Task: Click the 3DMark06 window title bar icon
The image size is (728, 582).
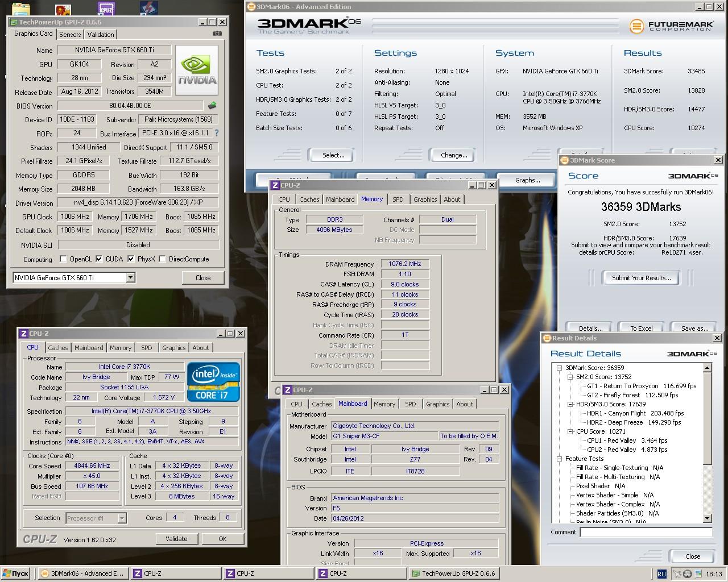Action: [x=252, y=7]
